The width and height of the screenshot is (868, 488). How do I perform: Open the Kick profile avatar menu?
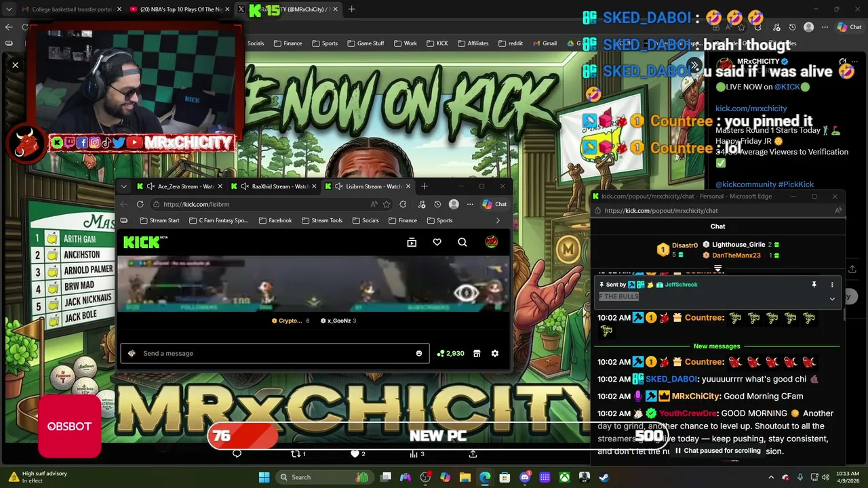(x=492, y=242)
